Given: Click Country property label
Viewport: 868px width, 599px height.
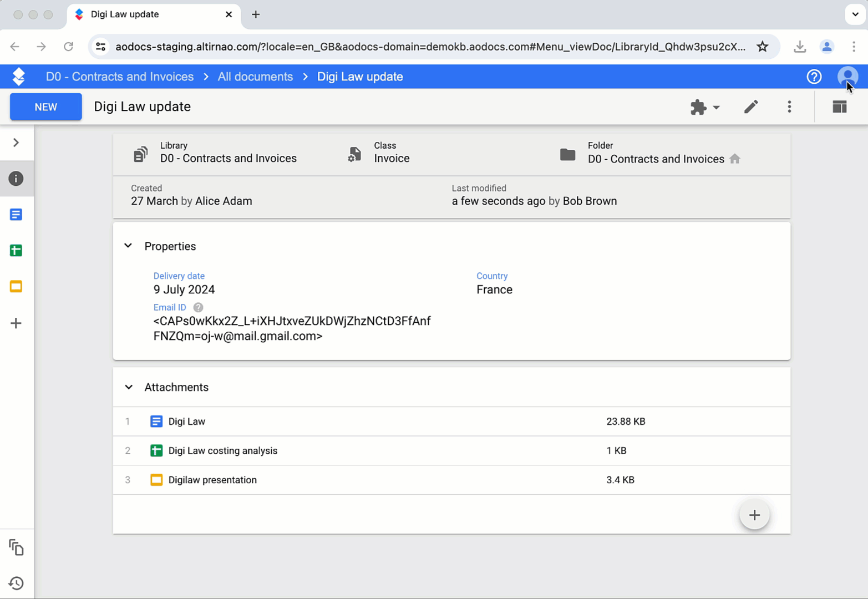Looking at the screenshot, I should 492,276.
